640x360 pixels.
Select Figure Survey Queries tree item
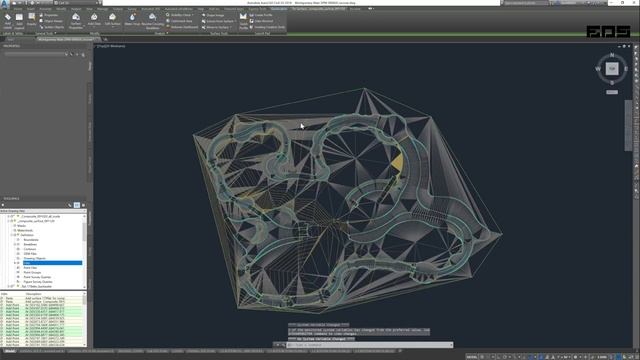pyautogui.click(x=38, y=282)
